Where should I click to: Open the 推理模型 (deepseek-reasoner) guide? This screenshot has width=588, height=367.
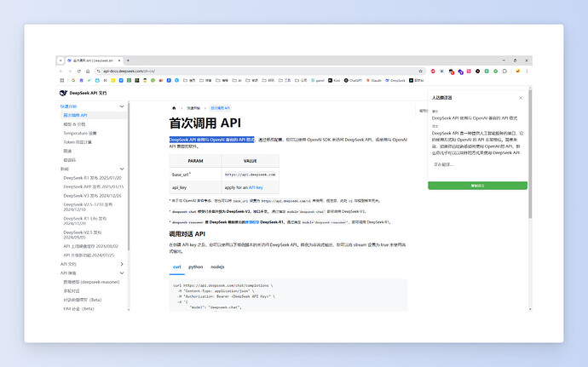[x=91, y=282]
